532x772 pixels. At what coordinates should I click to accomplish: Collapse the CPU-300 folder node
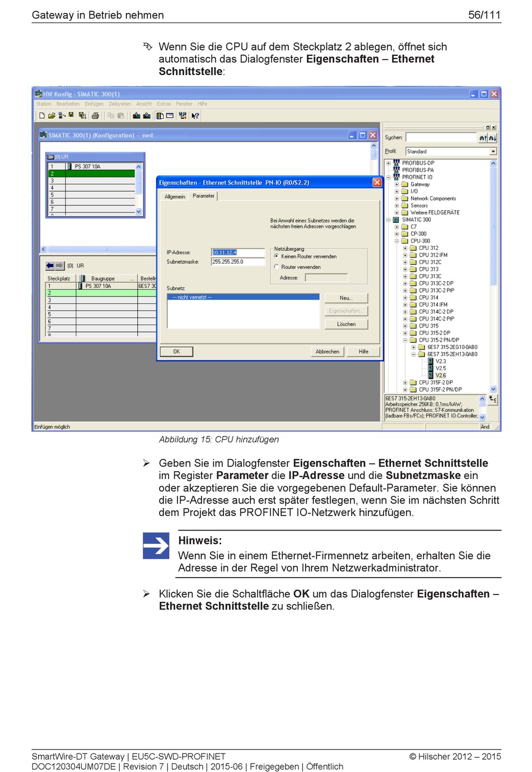click(x=396, y=241)
